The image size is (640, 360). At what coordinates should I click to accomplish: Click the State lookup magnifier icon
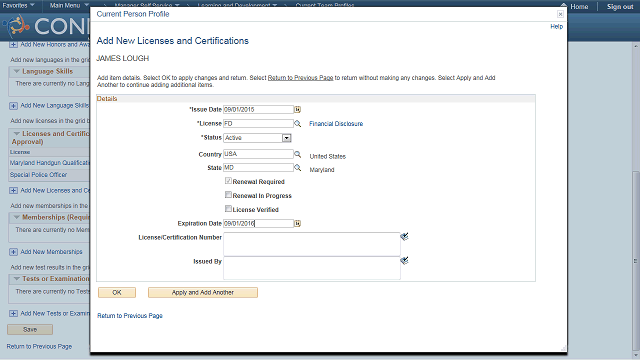point(298,167)
